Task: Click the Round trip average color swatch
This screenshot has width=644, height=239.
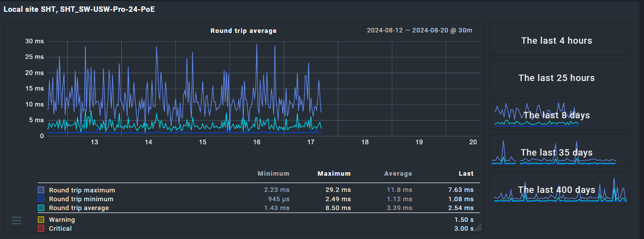Action: (41, 208)
